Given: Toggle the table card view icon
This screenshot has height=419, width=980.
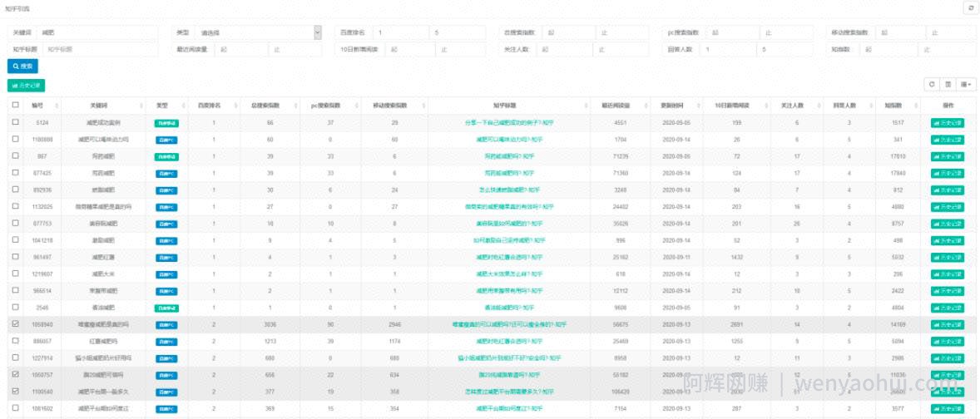Looking at the screenshot, I should tap(948, 84).
